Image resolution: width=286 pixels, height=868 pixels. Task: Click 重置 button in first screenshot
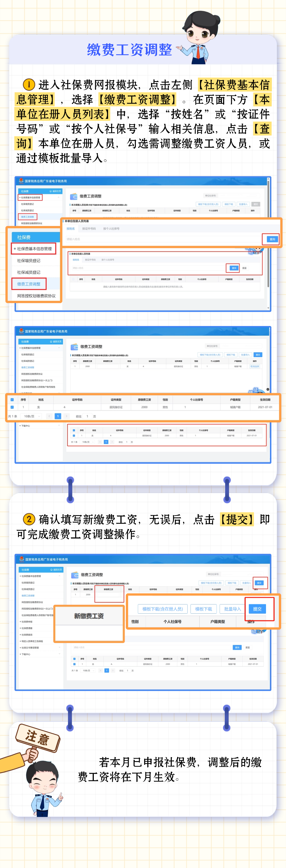(244, 268)
